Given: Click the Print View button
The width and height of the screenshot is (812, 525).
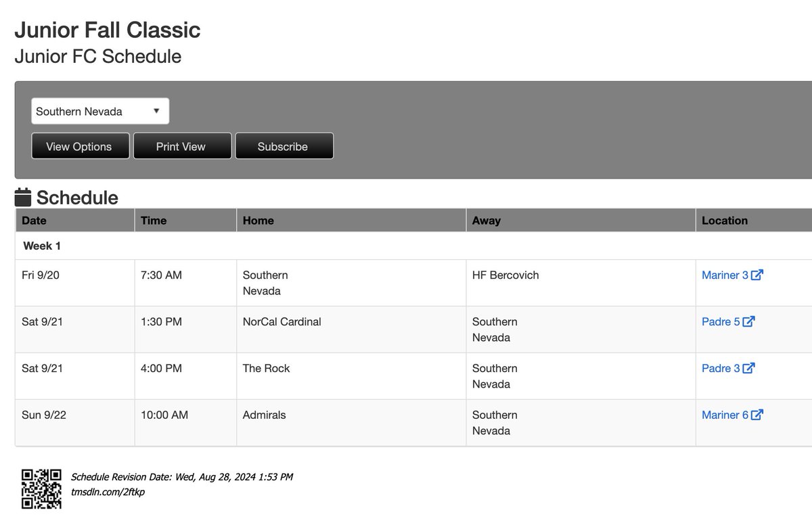Looking at the screenshot, I should point(181,145).
